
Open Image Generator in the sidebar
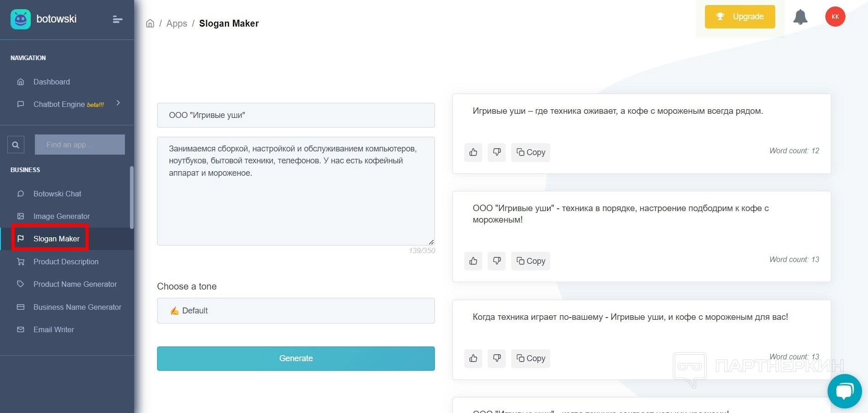[x=62, y=216]
